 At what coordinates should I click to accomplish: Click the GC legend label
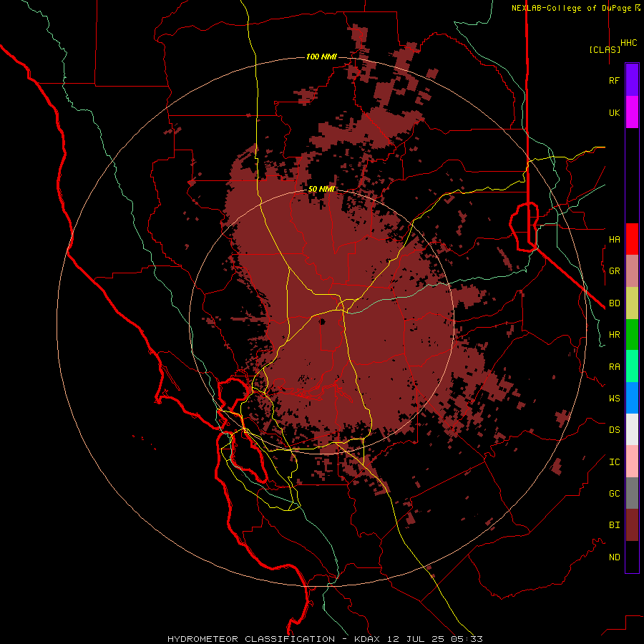click(x=615, y=493)
